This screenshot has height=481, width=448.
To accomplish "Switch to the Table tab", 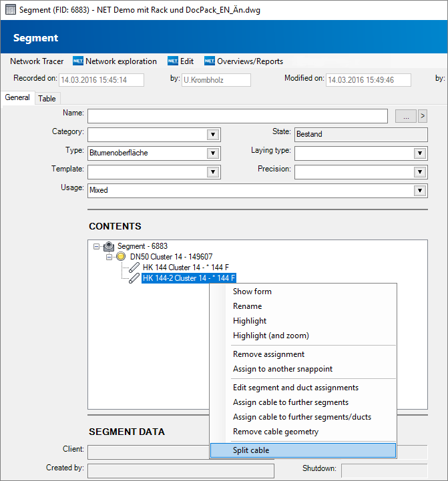I will pyautogui.click(x=47, y=99).
